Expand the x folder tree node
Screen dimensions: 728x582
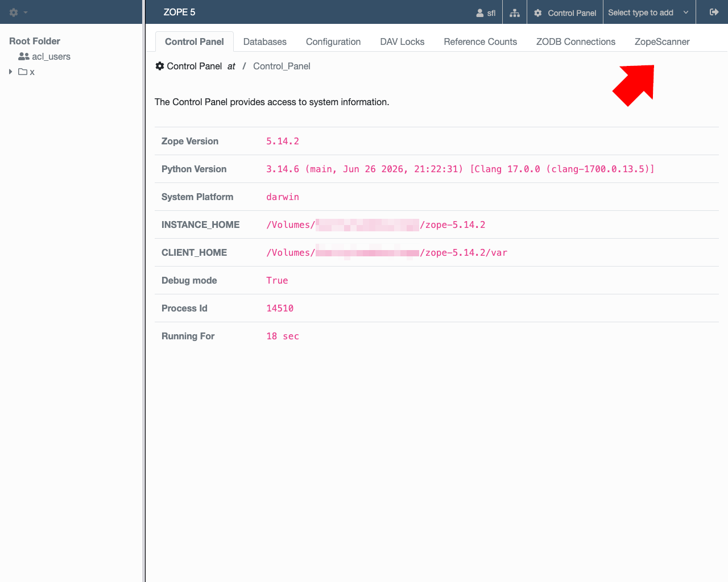(10, 72)
